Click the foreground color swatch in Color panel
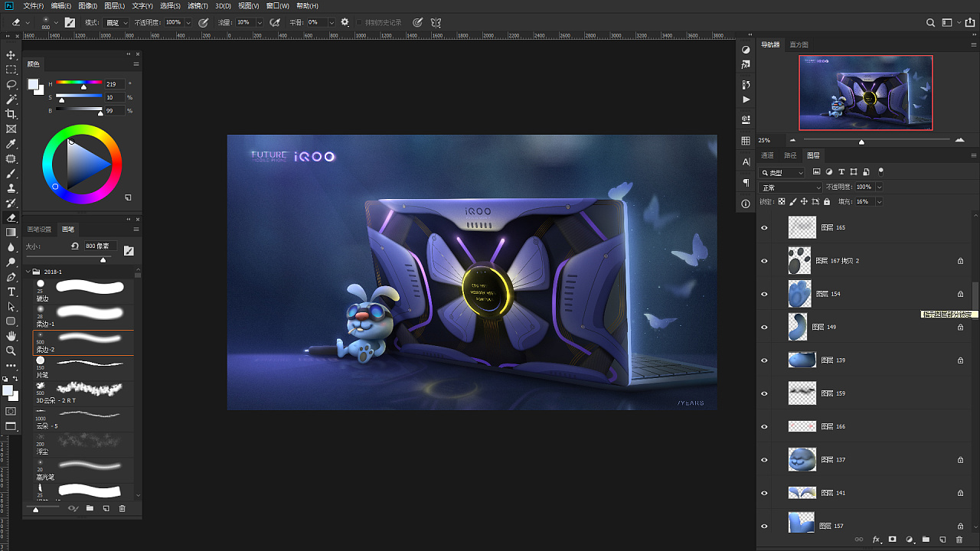Screen dimensions: 980x551 point(34,84)
